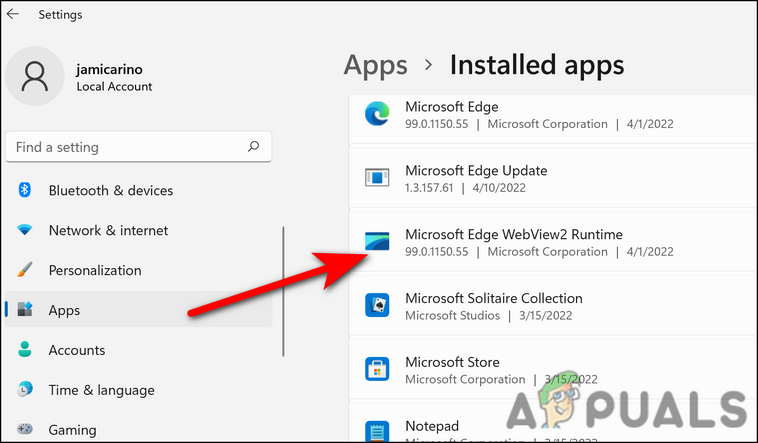
Task: Click the Microsoft Store icon
Action: (x=377, y=369)
